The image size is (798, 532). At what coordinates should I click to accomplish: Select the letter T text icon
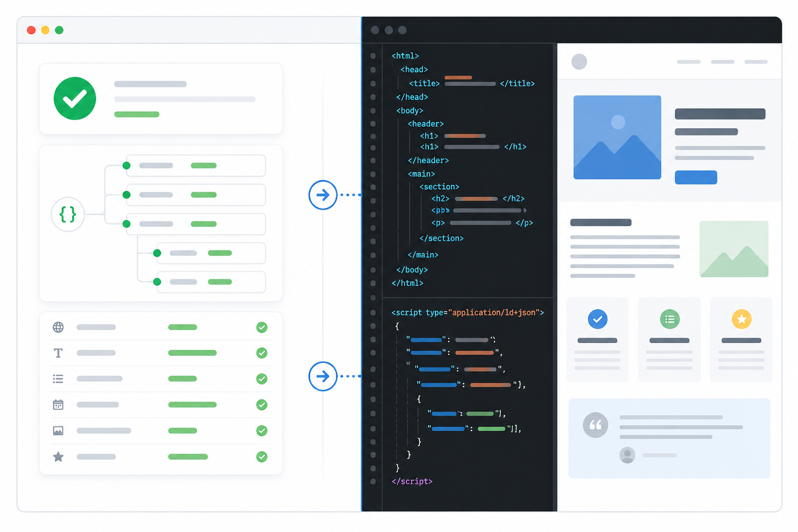[58, 353]
